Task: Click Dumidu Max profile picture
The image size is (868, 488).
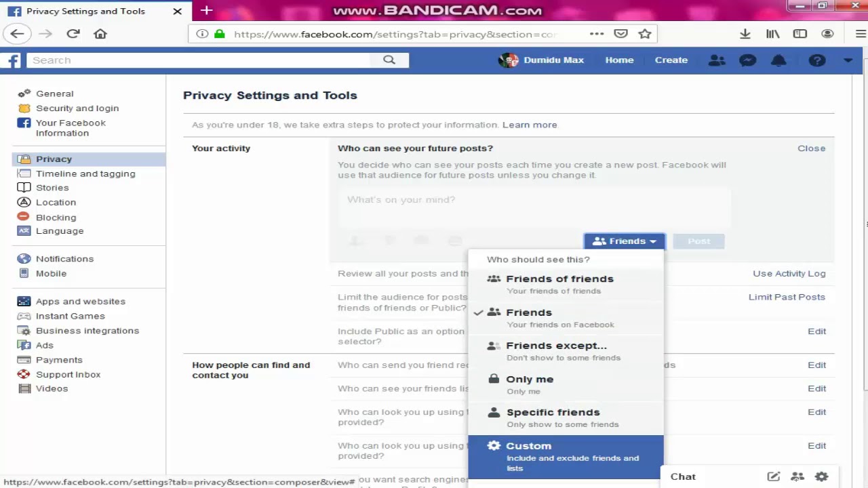Action: (x=508, y=60)
